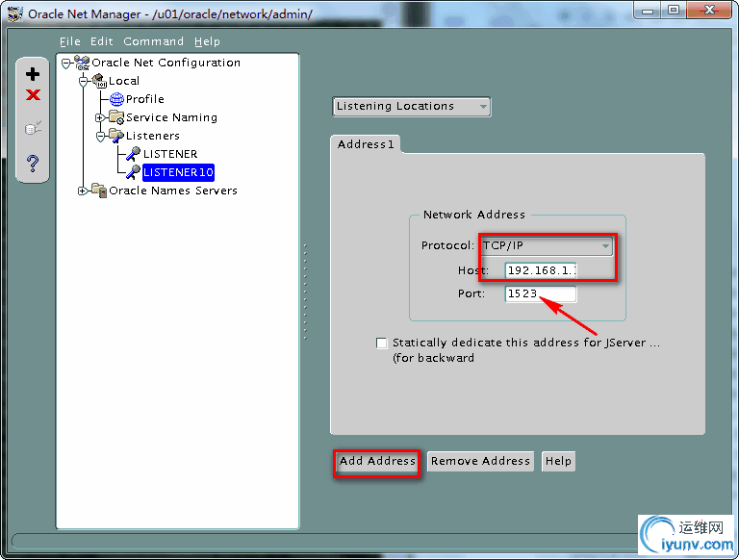Click the Service Naming folder icon
The width and height of the screenshot is (739, 560).
pyautogui.click(x=116, y=117)
